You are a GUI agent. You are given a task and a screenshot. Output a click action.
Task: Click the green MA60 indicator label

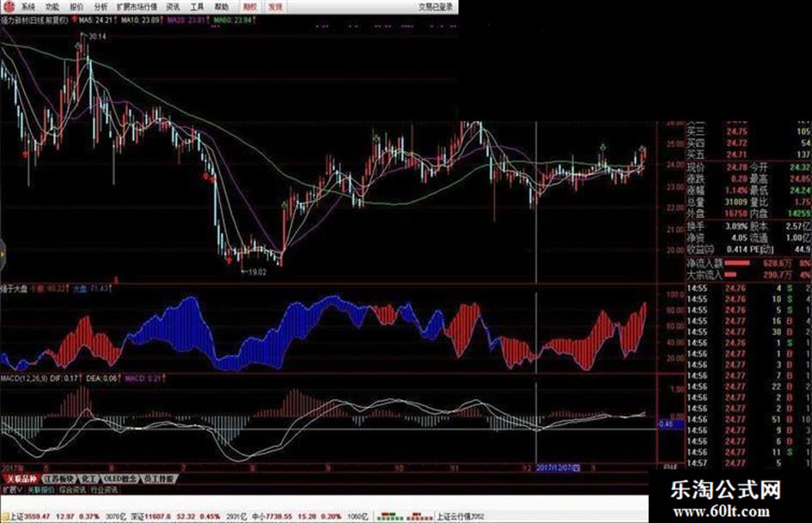coord(233,21)
